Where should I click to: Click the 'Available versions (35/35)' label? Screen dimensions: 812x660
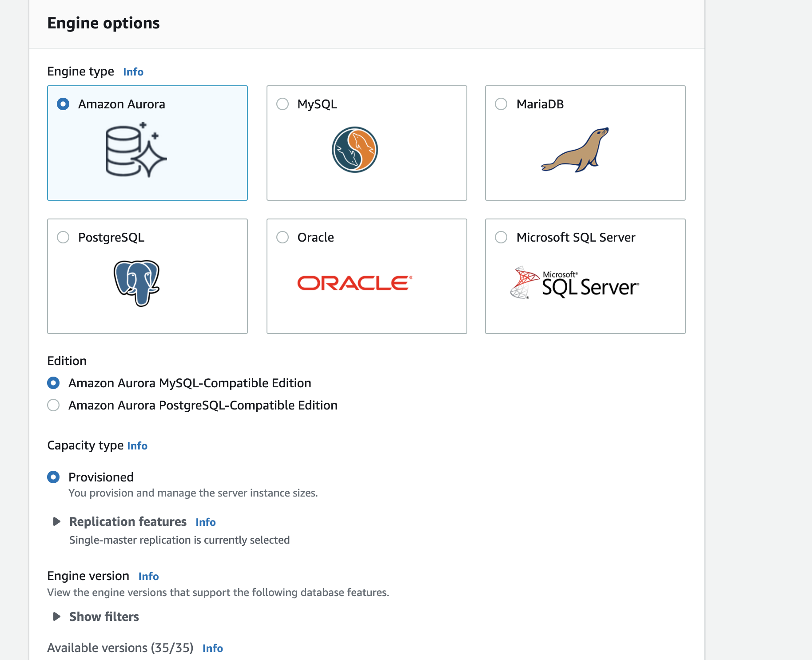[120, 648]
